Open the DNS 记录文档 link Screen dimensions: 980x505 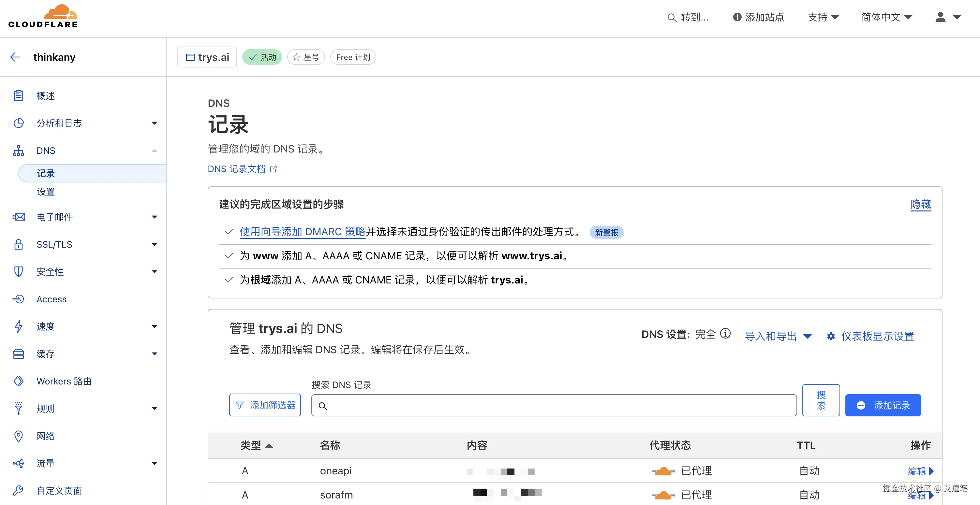pyautogui.click(x=237, y=169)
